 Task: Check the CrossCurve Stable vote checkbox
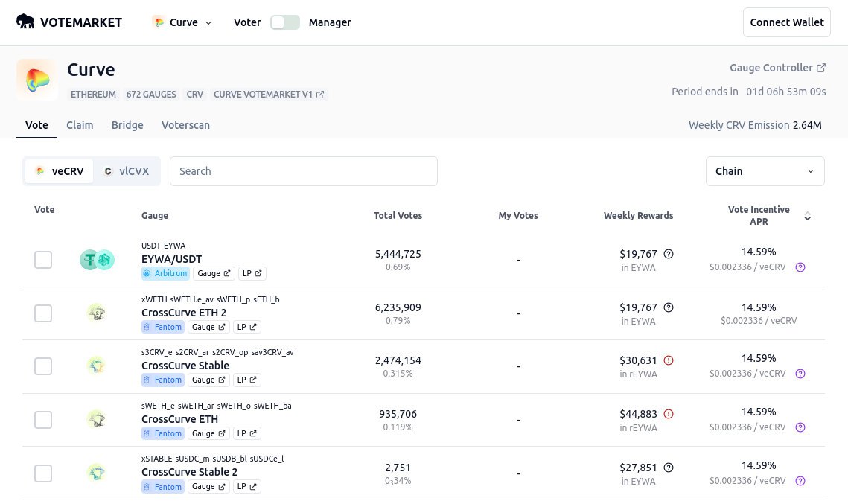pos(43,366)
